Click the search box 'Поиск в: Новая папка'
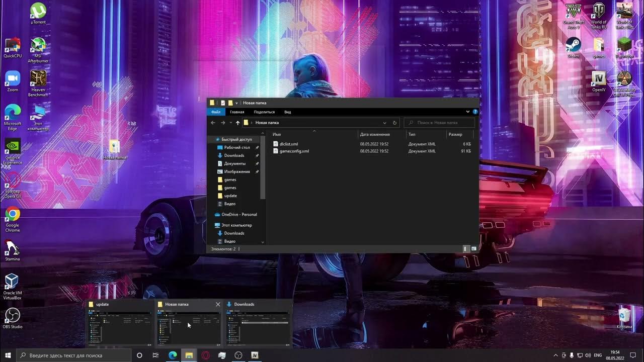This screenshot has width=644, height=362. pyautogui.click(x=439, y=123)
